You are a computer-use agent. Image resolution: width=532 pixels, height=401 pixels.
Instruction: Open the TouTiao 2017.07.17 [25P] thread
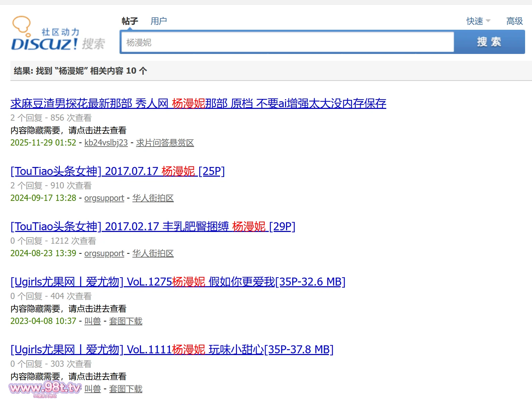(x=117, y=171)
